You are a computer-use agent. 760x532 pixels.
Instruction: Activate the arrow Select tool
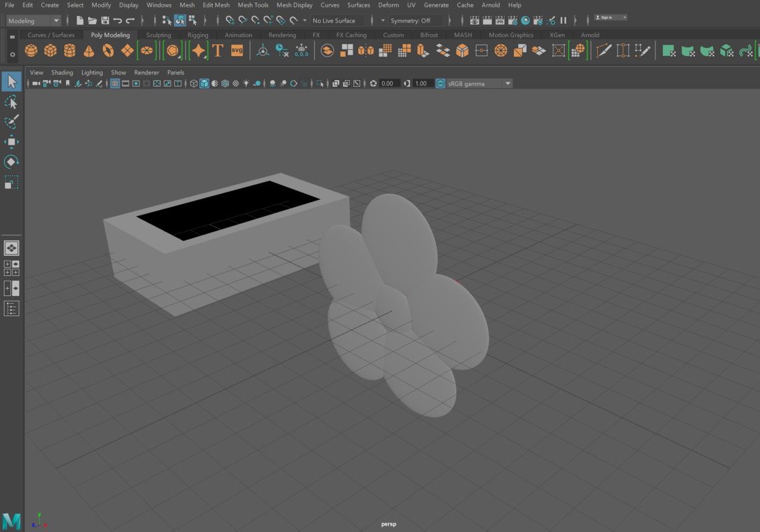pyautogui.click(x=11, y=81)
